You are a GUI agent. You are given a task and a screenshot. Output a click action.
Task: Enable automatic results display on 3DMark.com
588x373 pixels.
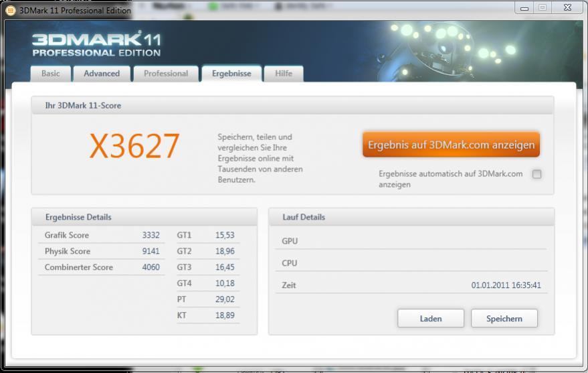tap(536, 174)
